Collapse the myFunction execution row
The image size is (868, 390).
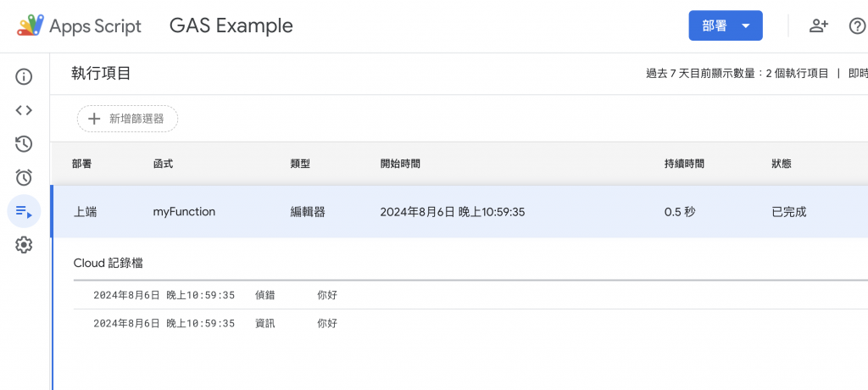(x=183, y=211)
